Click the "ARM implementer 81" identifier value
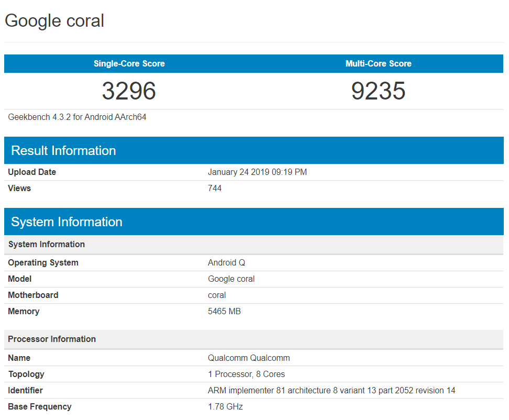509x420 pixels. (x=331, y=391)
